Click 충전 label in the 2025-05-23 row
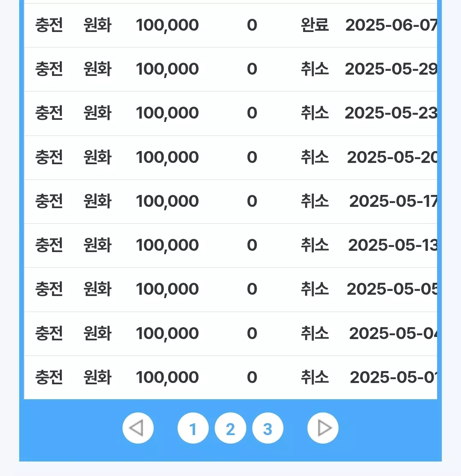 coord(49,113)
